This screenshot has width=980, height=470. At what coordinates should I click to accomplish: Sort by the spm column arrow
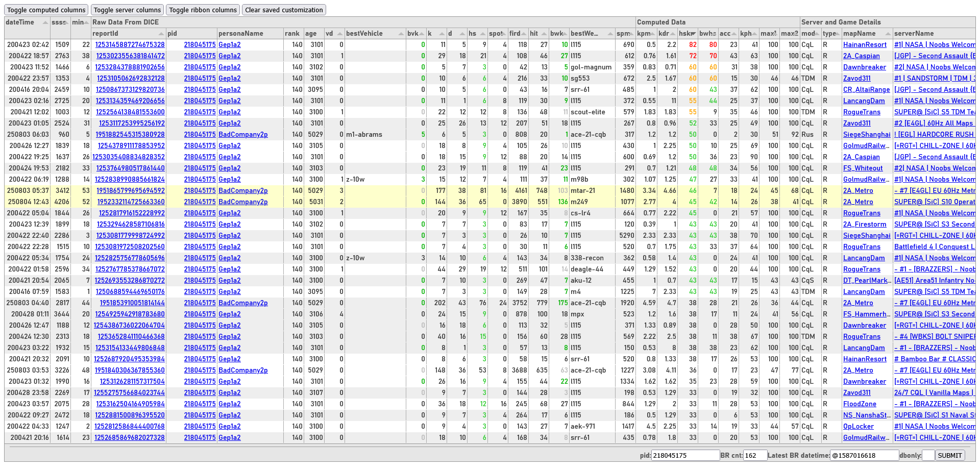631,34
